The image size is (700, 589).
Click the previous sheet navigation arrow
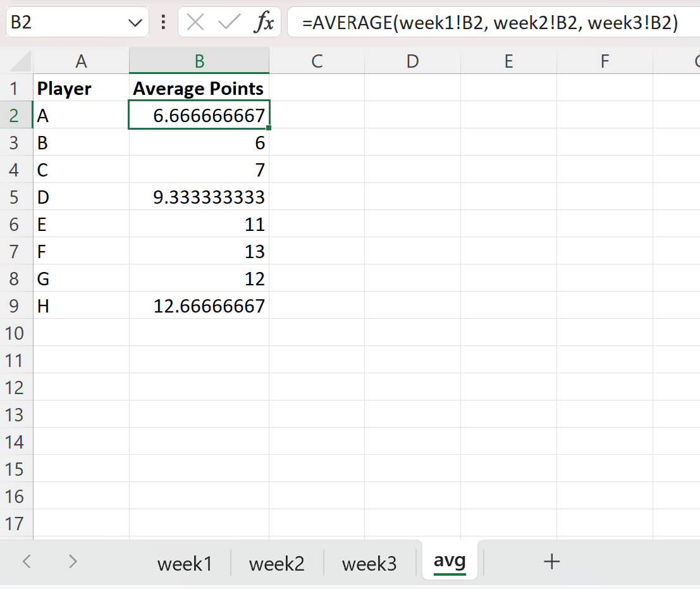27,562
